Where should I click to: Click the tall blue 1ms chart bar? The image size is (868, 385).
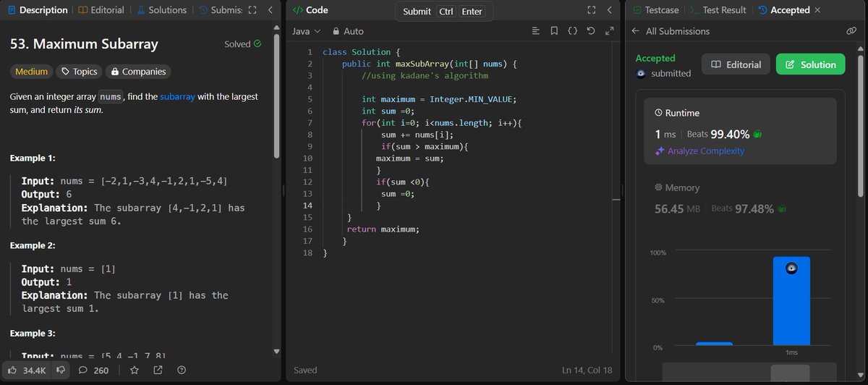click(x=792, y=301)
